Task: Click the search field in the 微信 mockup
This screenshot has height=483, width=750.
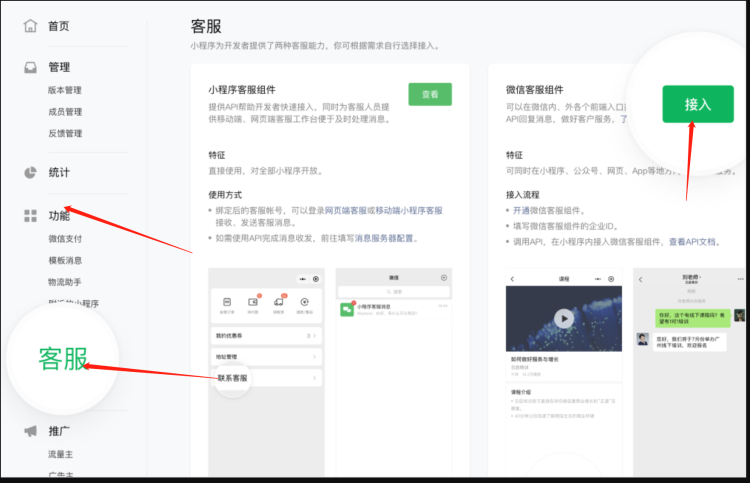Action: tap(394, 291)
